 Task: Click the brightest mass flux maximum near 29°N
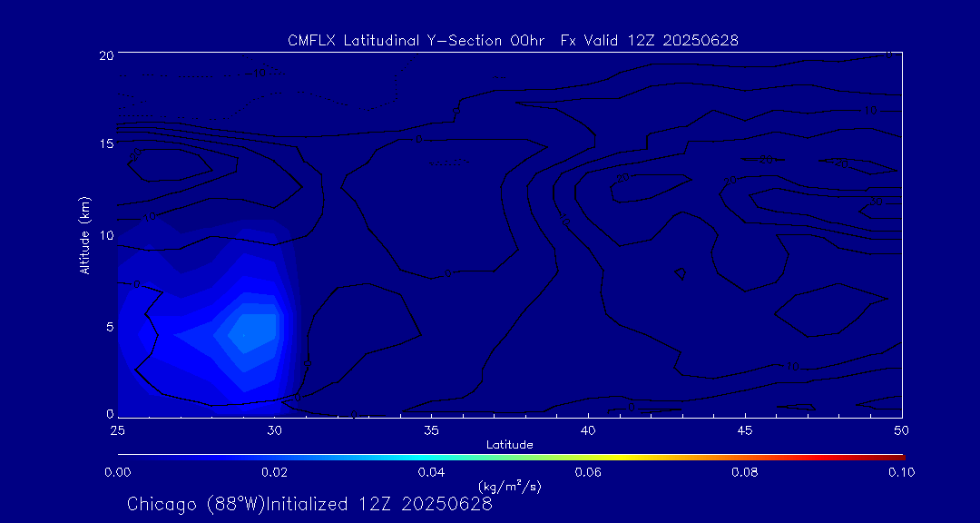(253, 334)
